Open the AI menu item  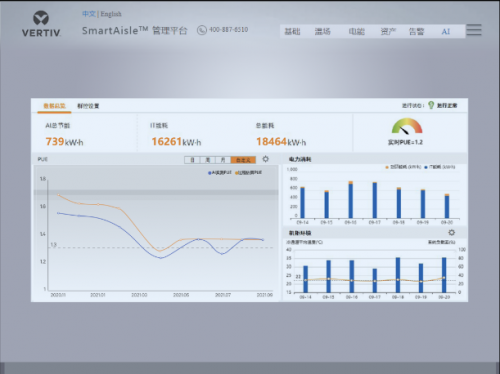coord(446,32)
